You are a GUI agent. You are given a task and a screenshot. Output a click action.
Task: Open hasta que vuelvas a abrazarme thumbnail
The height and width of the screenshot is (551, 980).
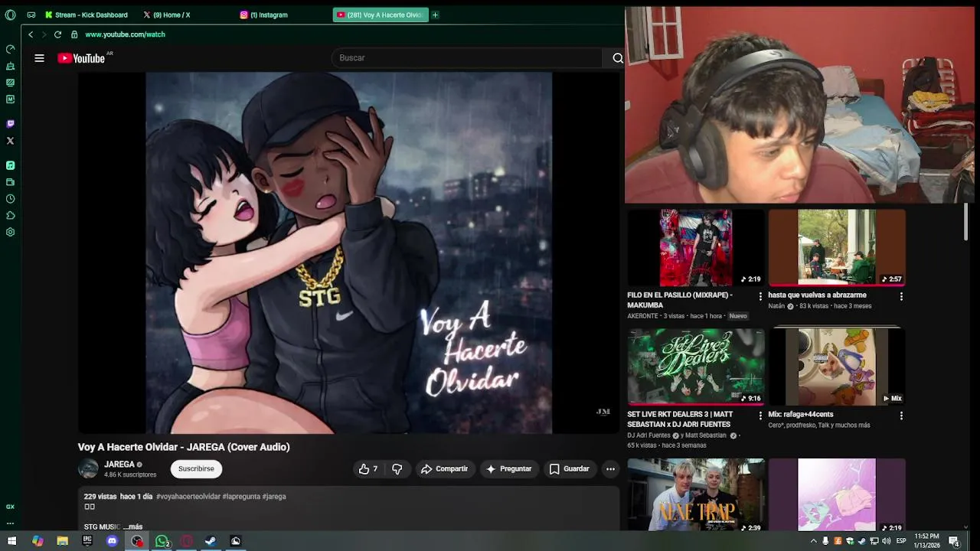(837, 248)
